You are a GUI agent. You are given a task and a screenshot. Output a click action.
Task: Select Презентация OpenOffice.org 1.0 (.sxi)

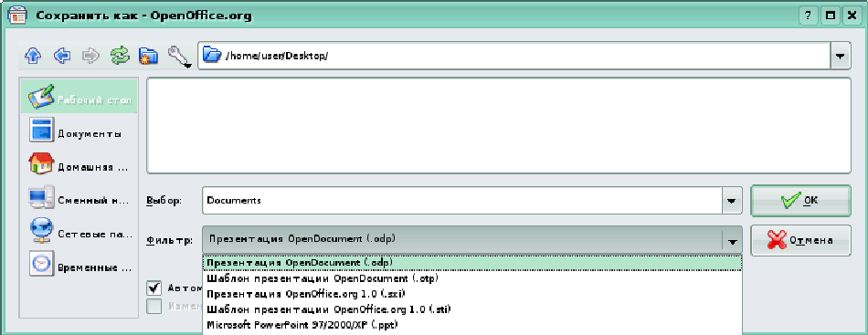tap(472, 294)
